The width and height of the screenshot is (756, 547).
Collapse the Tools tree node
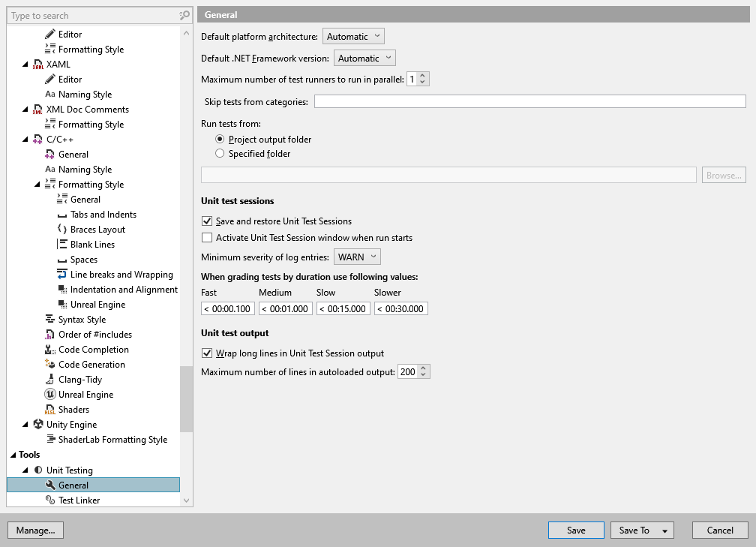tap(12, 454)
